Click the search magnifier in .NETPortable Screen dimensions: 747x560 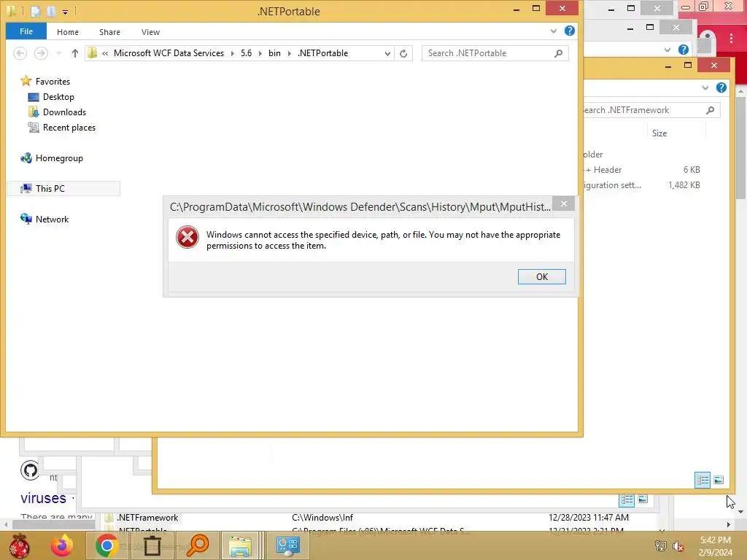point(558,53)
